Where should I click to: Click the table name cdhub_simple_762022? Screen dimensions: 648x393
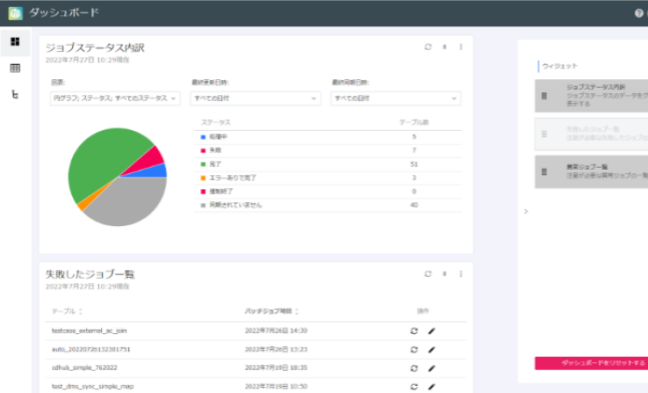pos(84,368)
